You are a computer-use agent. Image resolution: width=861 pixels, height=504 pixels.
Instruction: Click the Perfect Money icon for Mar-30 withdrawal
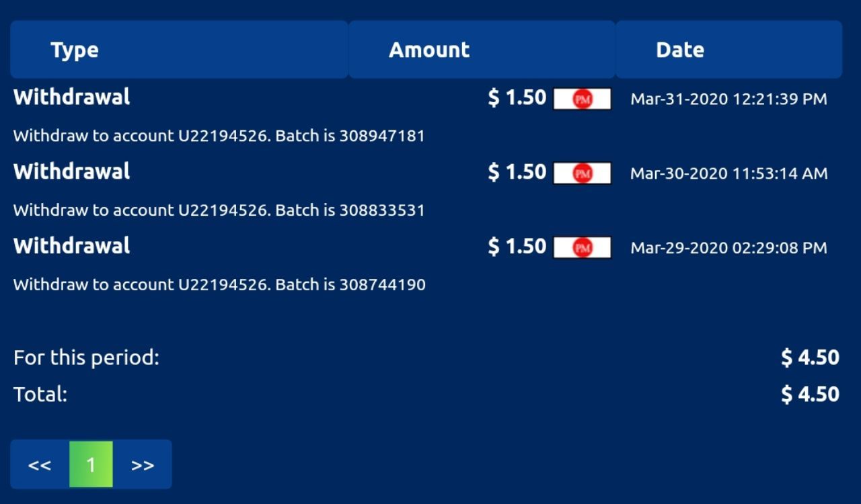click(x=582, y=173)
